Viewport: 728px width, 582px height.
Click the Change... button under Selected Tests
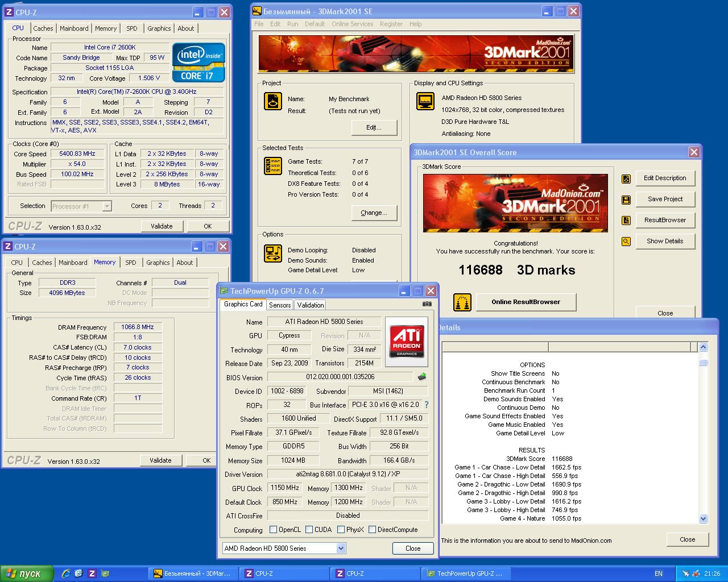click(x=374, y=213)
